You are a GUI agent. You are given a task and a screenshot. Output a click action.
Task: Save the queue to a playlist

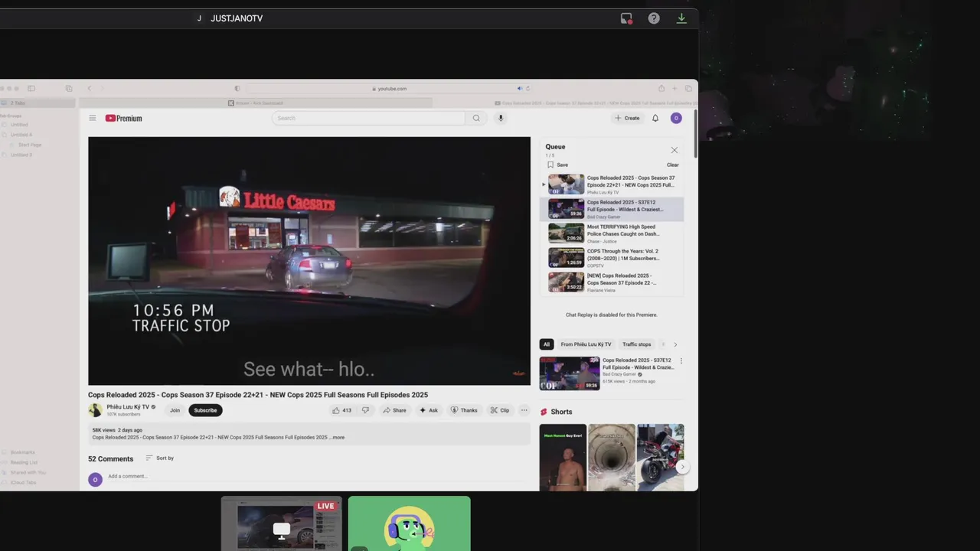coord(557,165)
